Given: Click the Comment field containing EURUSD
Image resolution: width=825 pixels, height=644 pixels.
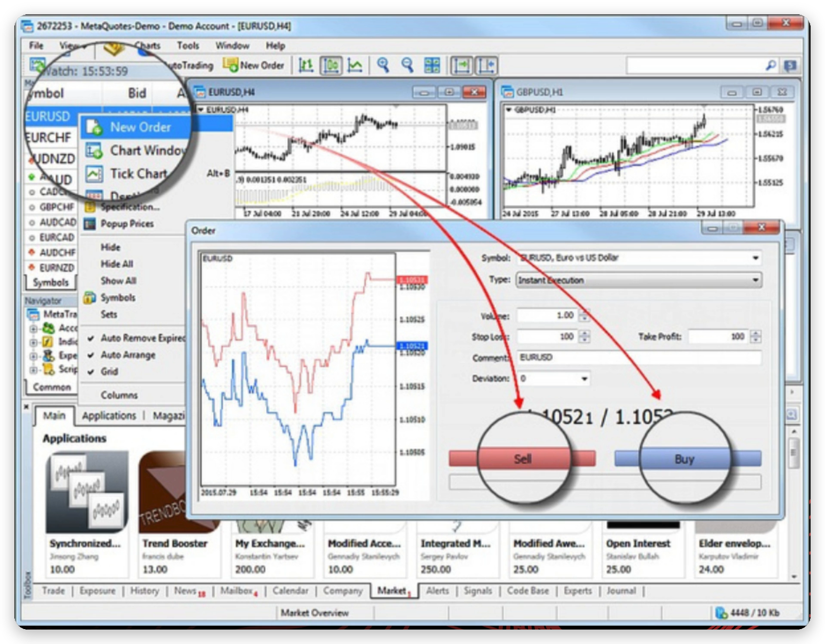Looking at the screenshot, I should pos(640,358).
